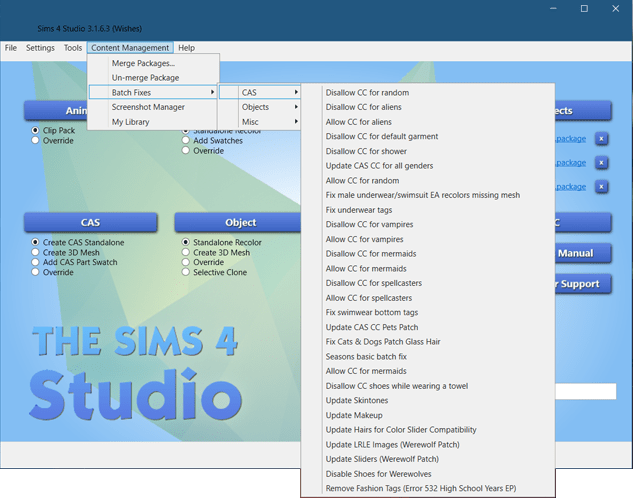This screenshot has height=498, width=633.
Task: Click the blue CAS button
Action: [x=90, y=223]
